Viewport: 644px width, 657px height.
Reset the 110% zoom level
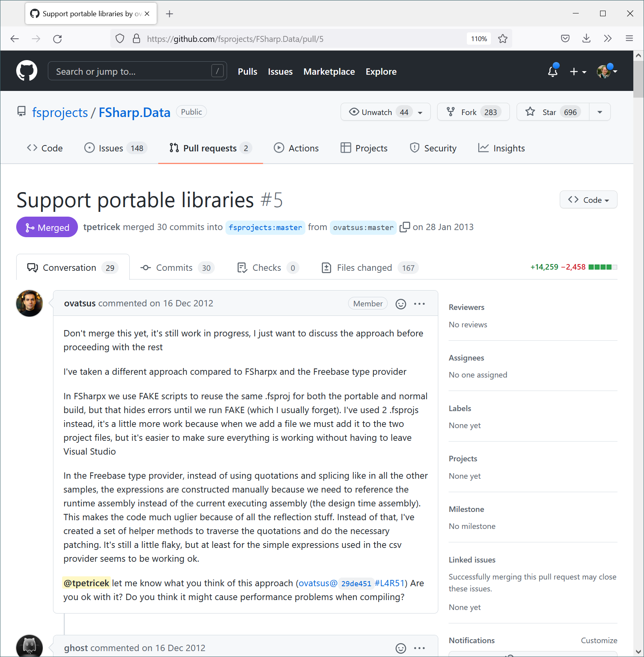(x=479, y=39)
